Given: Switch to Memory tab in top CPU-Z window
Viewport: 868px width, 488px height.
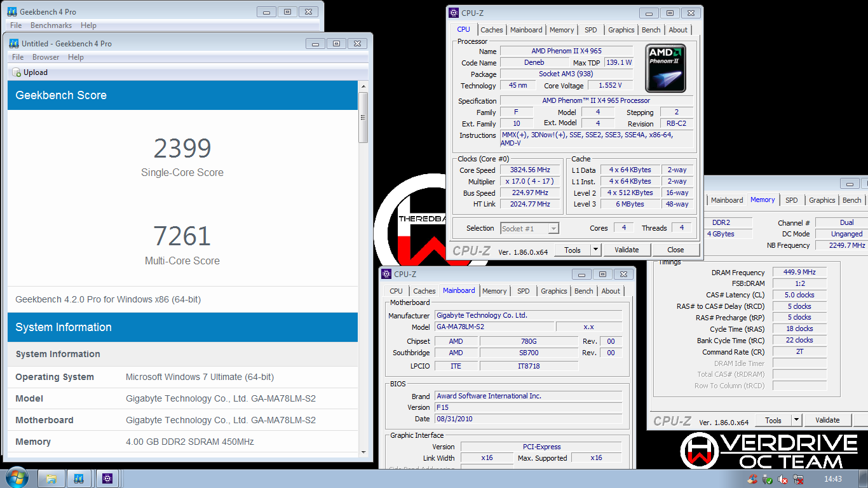Looking at the screenshot, I should (x=562, y=30).
